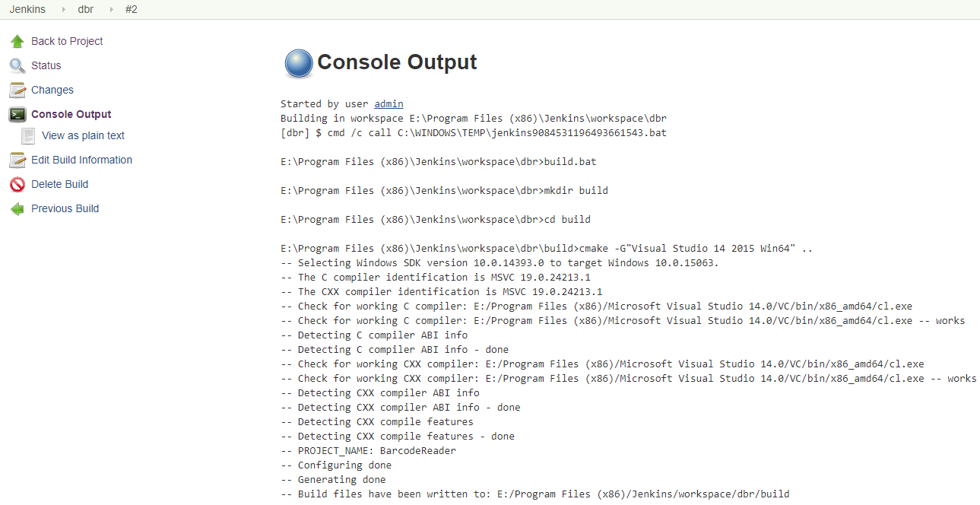
Task: Click the blue build status ball
Action: 299,64
